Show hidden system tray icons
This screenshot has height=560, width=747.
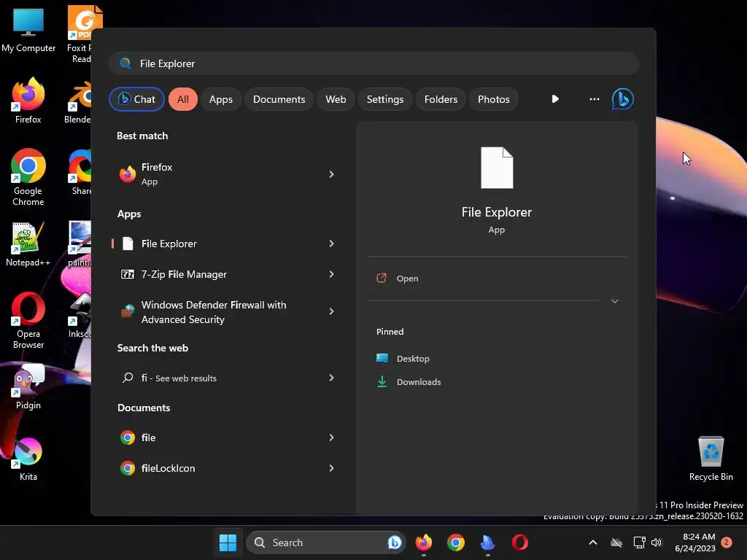click(592, 542)
